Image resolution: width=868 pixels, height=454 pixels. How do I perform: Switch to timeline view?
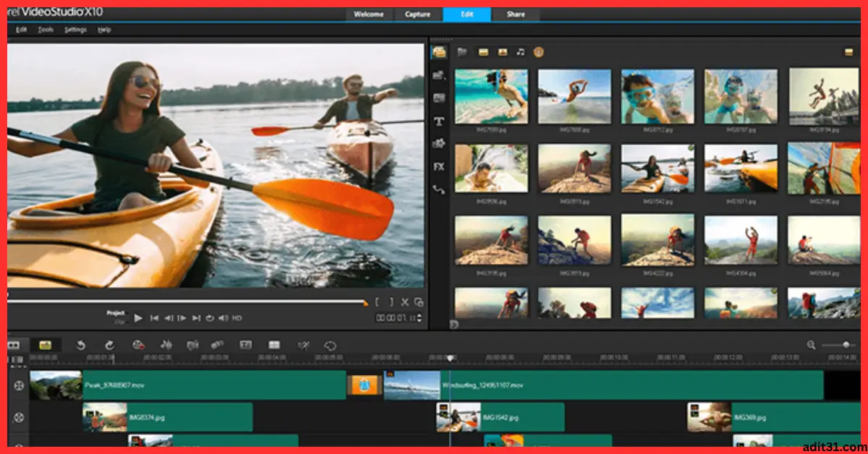click(x=45, y=346)
